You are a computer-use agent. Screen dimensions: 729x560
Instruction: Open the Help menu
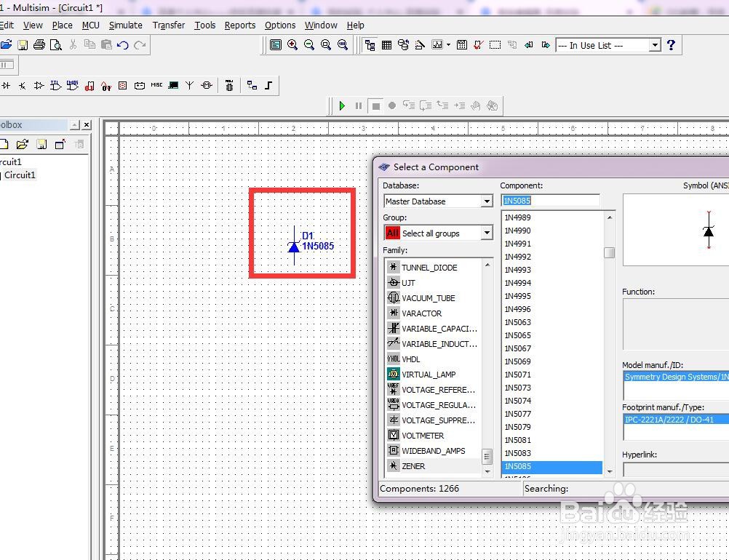click(356, 25)
